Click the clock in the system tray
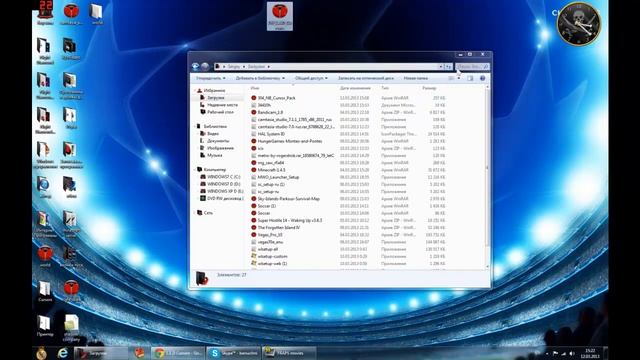640x360 pixels. click(x=590, y=353)
